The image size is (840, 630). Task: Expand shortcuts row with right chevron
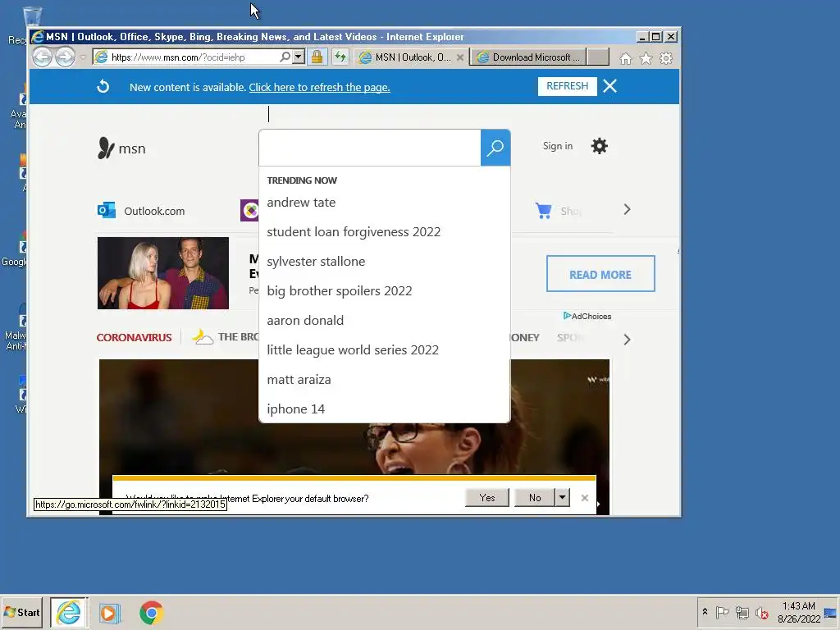point(627,209)
